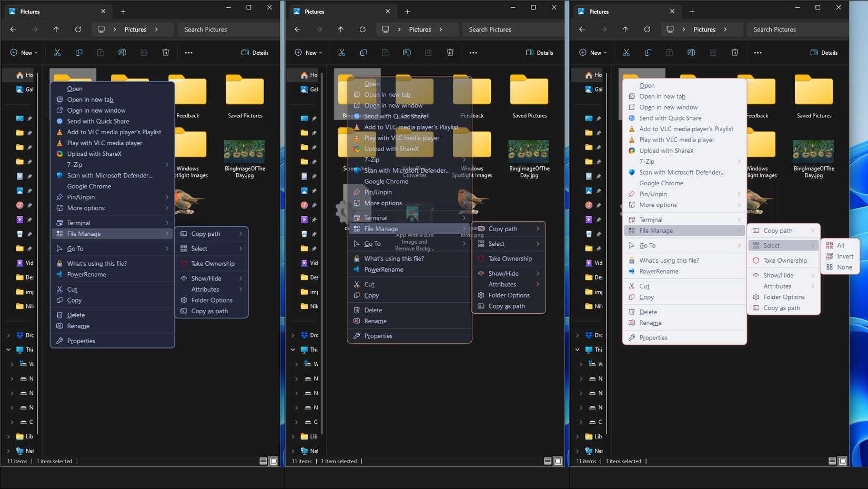Click the Refresh icon next to the address bar
The height and width of the screenshot is (489, 868).
coord(78,29)
